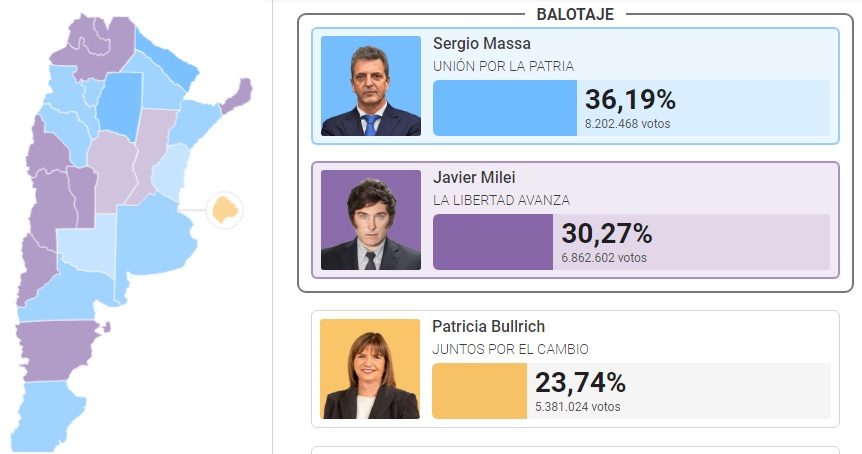Click the yellow 23,74% progress bar
The height and width of the screenshot is (454, 862).
(479, 391)
